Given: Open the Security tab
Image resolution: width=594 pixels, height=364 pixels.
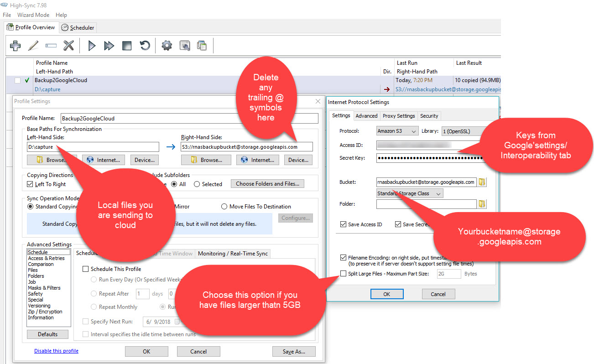Looking at the screenshot, I should 429,116.
